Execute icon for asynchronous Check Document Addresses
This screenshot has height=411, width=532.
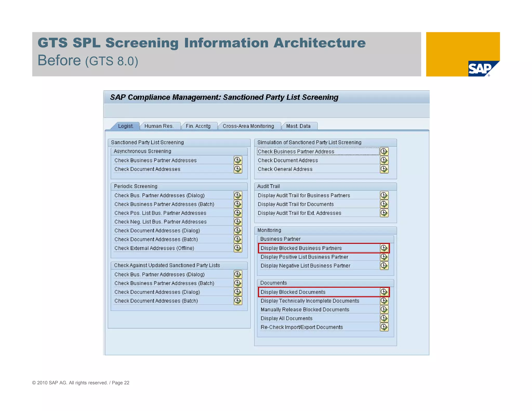(238, 169)
